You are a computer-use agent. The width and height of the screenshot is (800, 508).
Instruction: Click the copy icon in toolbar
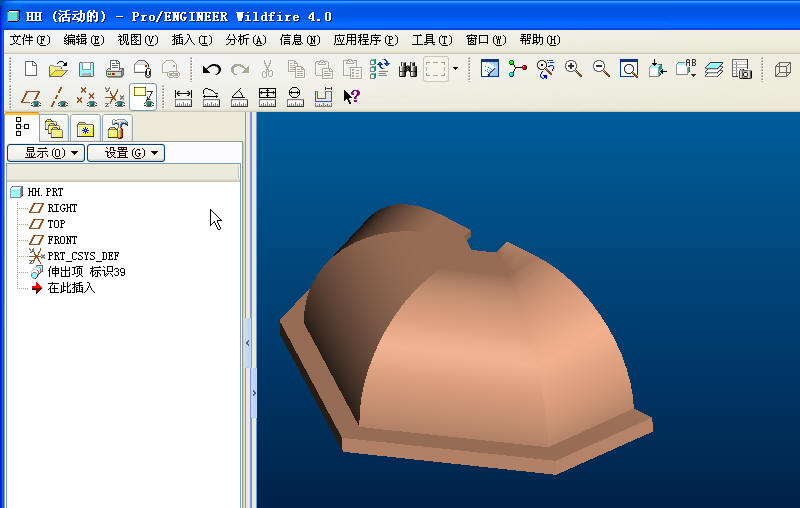pyautogui.click(x=295, y=68)
